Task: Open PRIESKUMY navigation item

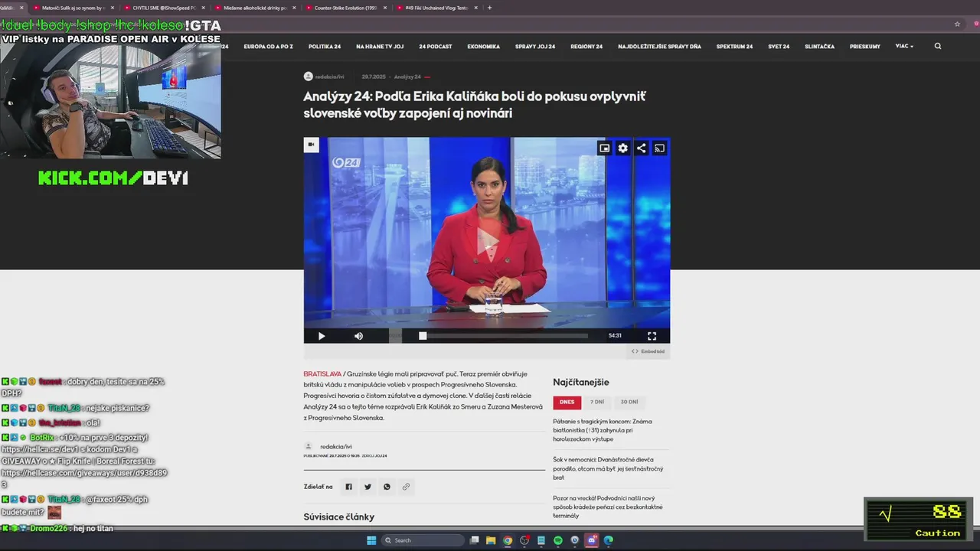Action: 865,47
